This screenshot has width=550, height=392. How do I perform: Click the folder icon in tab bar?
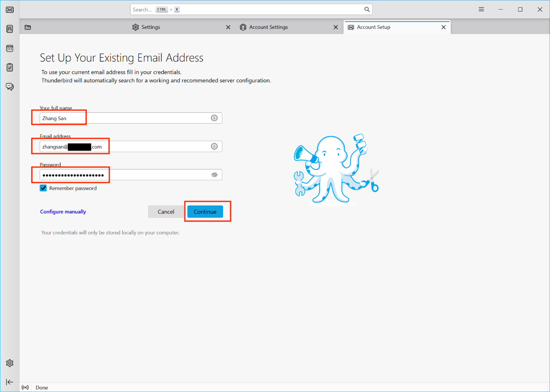click(28, 27)
